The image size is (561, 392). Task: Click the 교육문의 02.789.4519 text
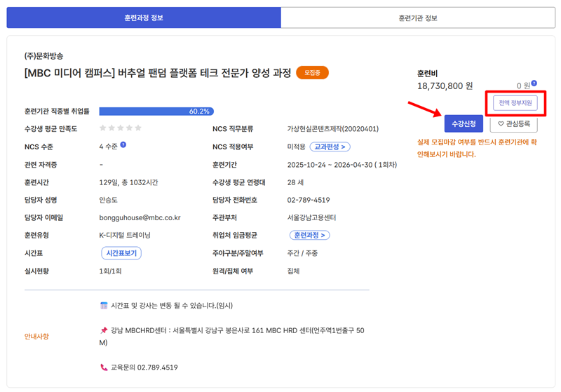[144, 367]
